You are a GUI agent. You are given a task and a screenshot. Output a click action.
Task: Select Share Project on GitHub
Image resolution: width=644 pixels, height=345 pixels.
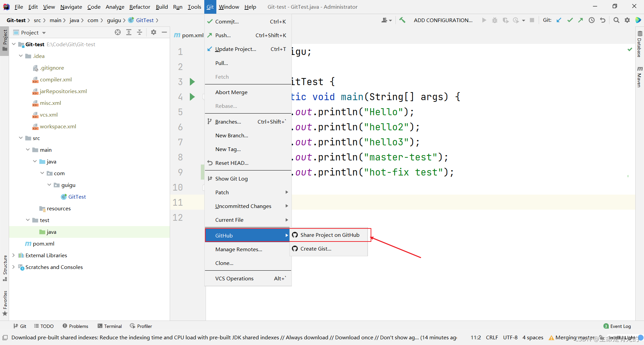click(x=329, y=235)
